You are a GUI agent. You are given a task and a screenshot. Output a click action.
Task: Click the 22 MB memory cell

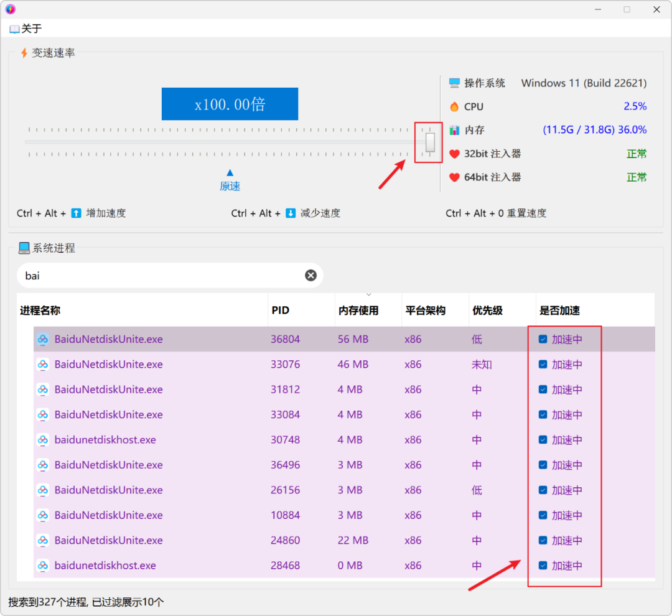point(353,540)
